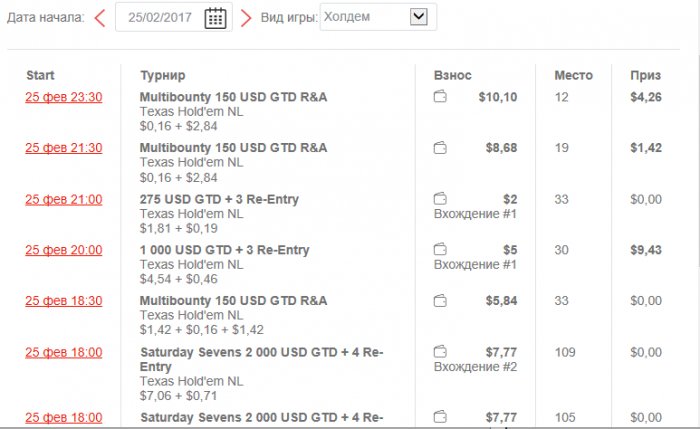
Task: Sort by the Start column header
Action: pyautogui.click(x=40, y=75)
